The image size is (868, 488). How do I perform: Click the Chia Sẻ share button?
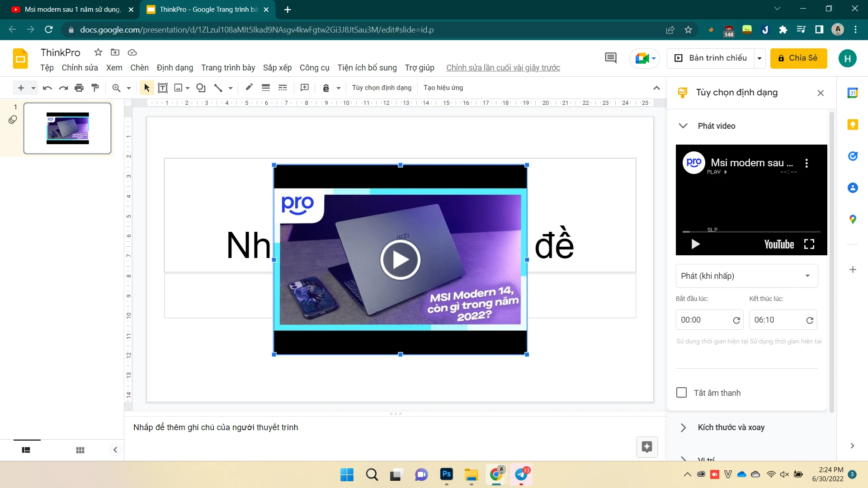[x=798, y=58]
